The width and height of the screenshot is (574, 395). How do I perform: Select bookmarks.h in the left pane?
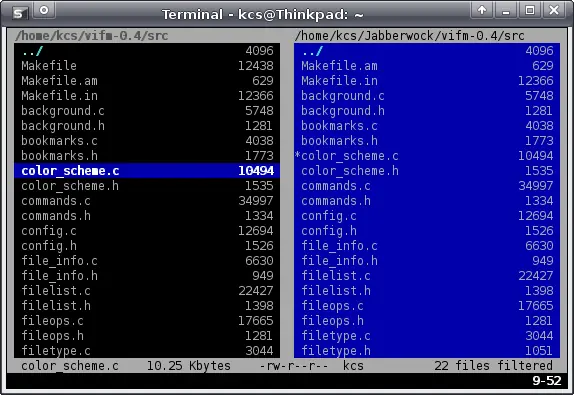[147, 156]
